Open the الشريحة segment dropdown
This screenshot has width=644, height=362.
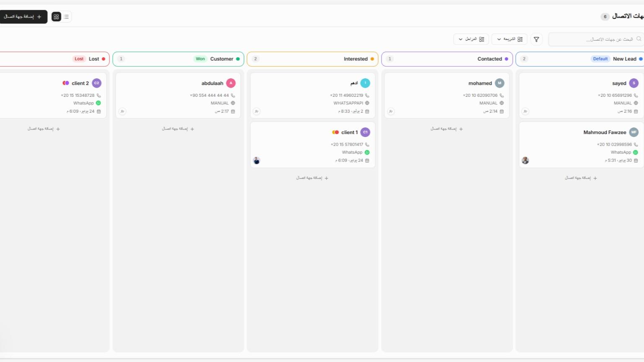point(509,39)
